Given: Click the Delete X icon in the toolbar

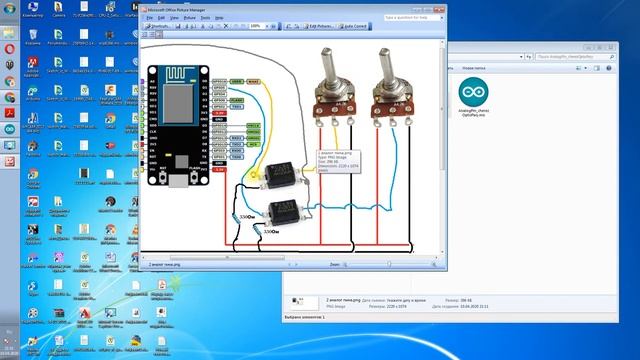Looking at the screenshot, I should (226, 26).
